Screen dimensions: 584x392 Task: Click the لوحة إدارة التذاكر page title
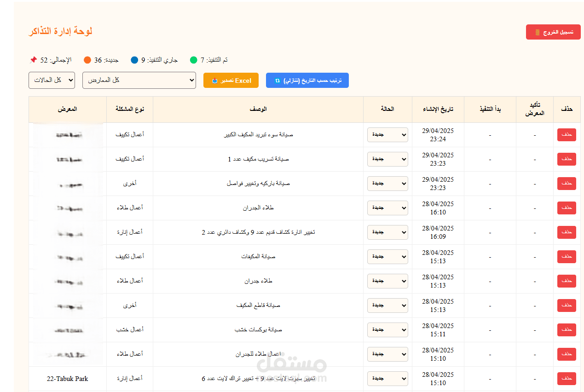point(60,31)
